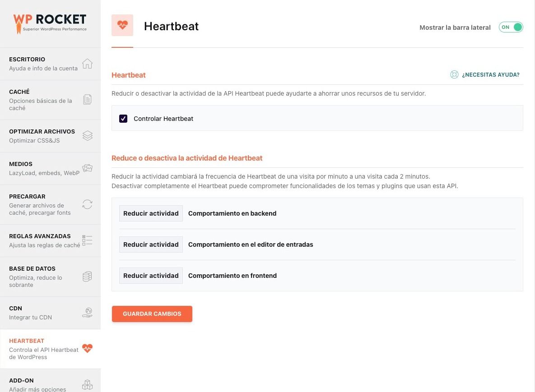Click the boxes icon beside Add-on
This screenshot has width=535, height=392.
87,384
